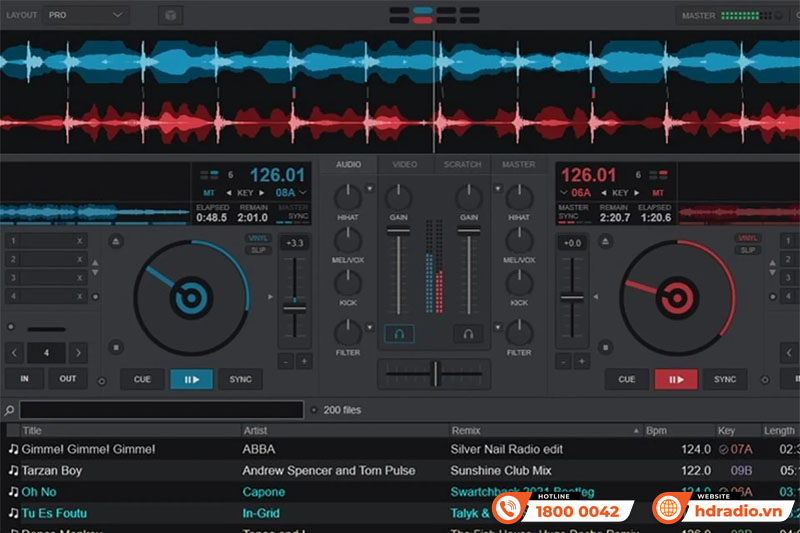
Task: Click left deck pitch plus button
Action: 304,362
